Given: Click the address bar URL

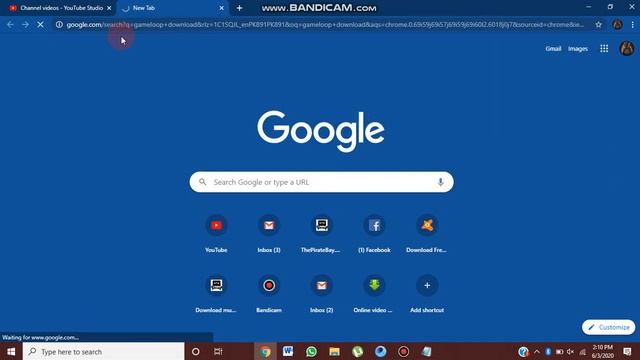Looking at the screenshot, I should click(324, 24).
